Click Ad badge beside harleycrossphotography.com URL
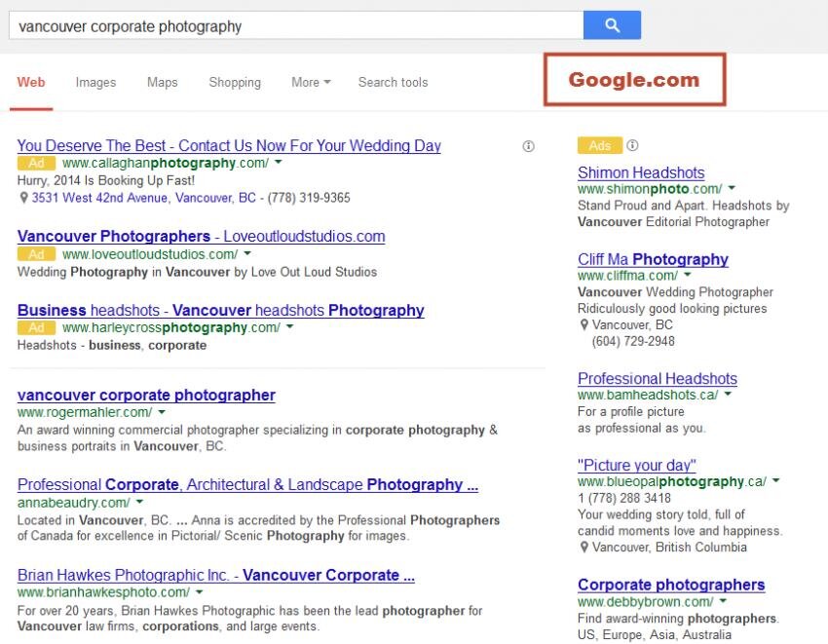Image resolution: width=828 pixels, height=644 pixels. pos(36,328)
